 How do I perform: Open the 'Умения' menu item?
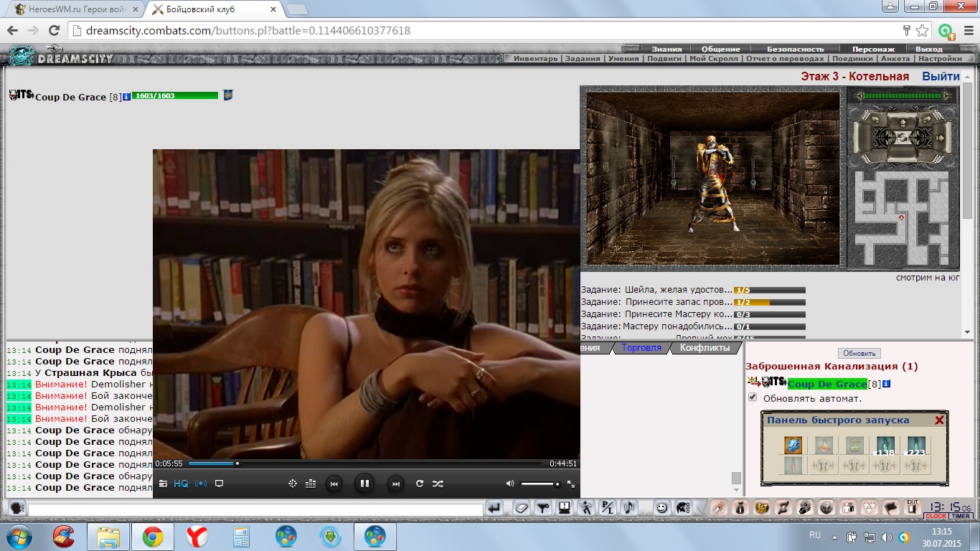(x=623, y=59)
